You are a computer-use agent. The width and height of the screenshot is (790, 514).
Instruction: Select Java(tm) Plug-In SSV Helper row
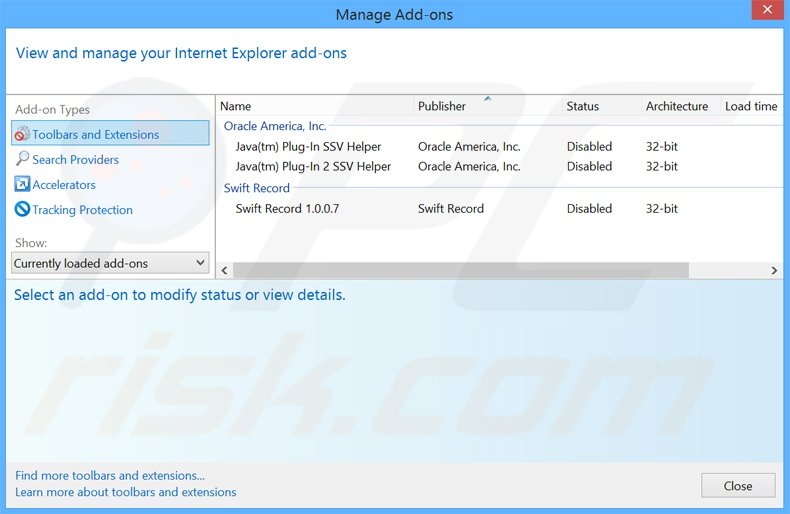(x=308, y=146)
